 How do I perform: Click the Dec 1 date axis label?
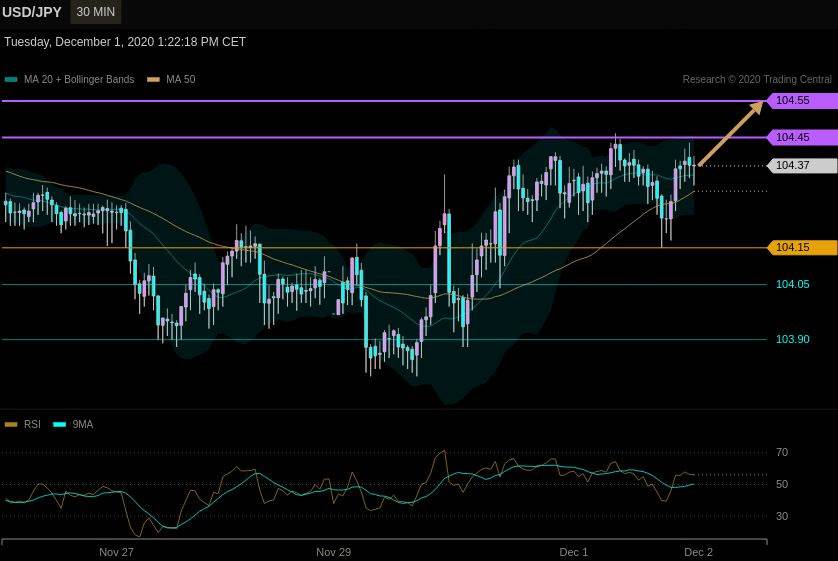(573, 552)
